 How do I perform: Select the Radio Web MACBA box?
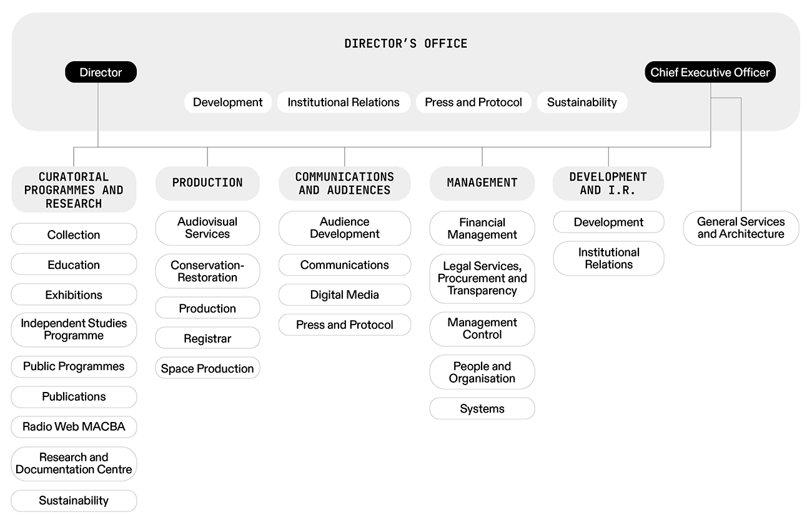[74, 427]
